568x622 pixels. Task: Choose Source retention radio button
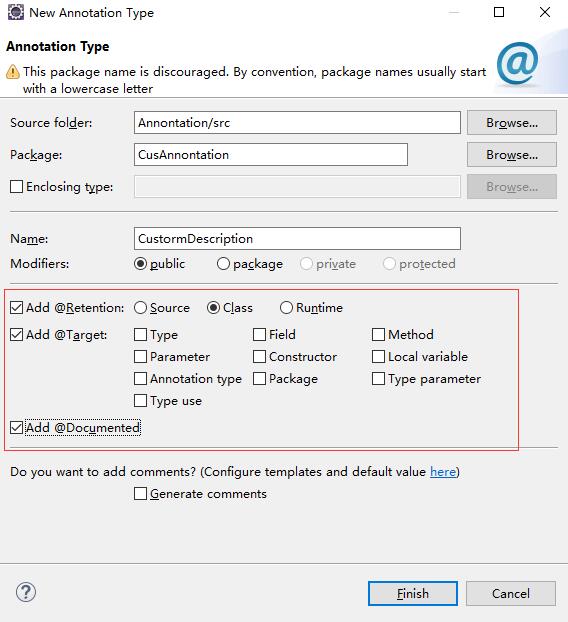click(x=140, y=308)
